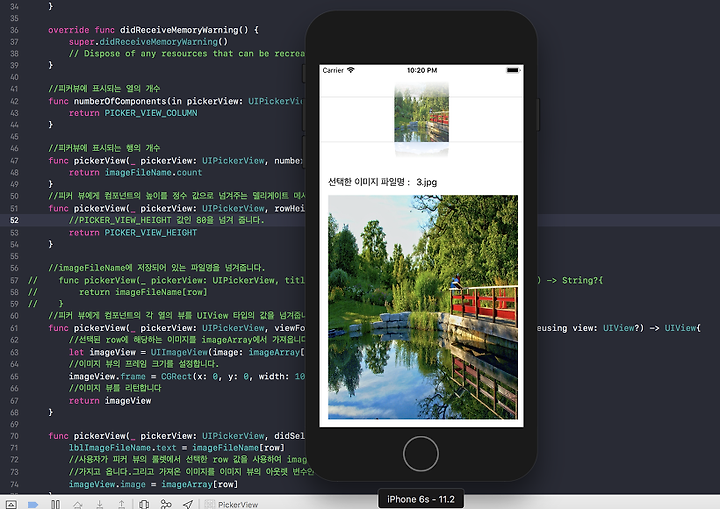Click the large garden photo in simulator
This screenshot has height=509, width=720.
point(423,307)
